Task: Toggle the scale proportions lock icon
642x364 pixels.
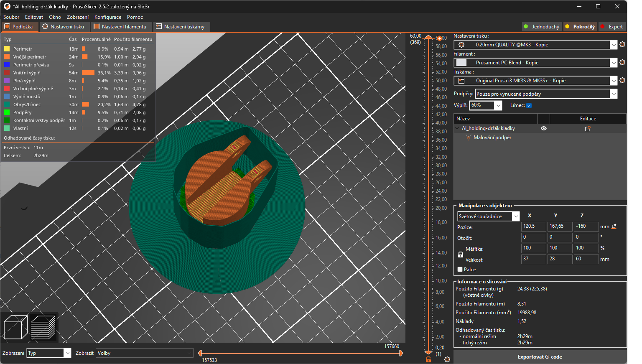Action: 461,255
